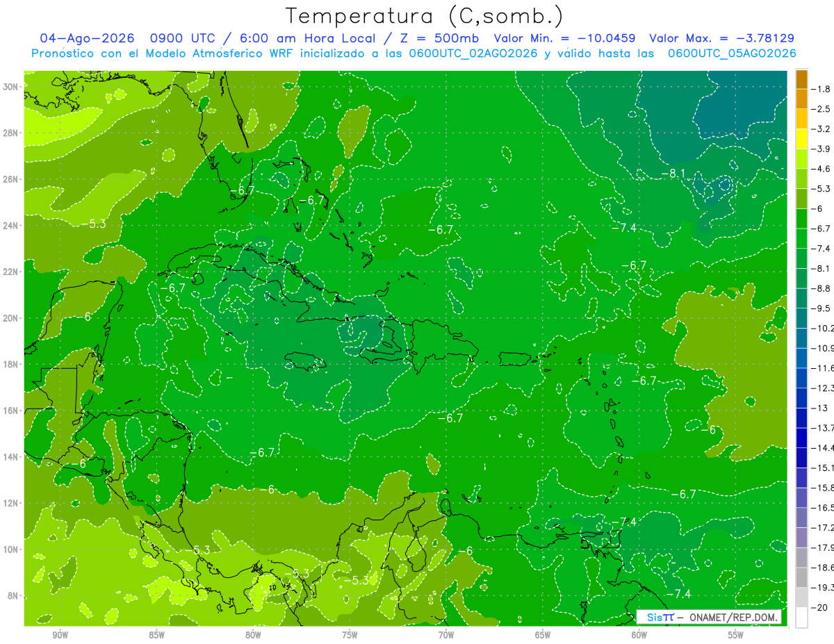The width and height of the screenshot is (834, 644).
Task: Click the 20N latitude axis label
Action: coord(11,318)
